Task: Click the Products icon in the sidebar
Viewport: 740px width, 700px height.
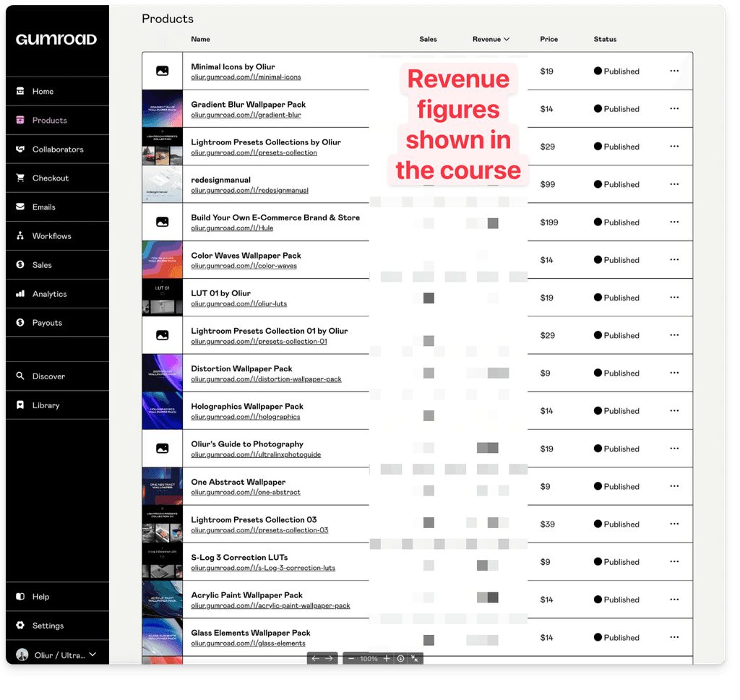Action: (x=20, y=121)
